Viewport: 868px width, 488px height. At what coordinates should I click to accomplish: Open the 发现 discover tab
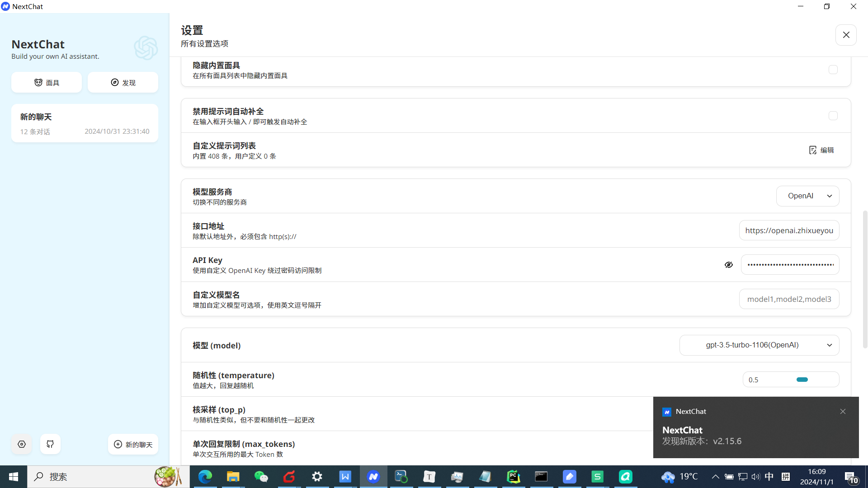tap(123, 83)
